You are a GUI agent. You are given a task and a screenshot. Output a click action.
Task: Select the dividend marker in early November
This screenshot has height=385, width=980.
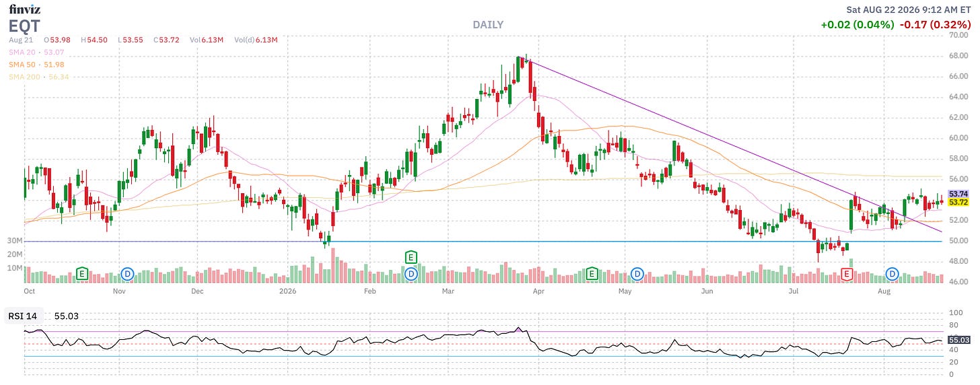(x=127, y=274)
